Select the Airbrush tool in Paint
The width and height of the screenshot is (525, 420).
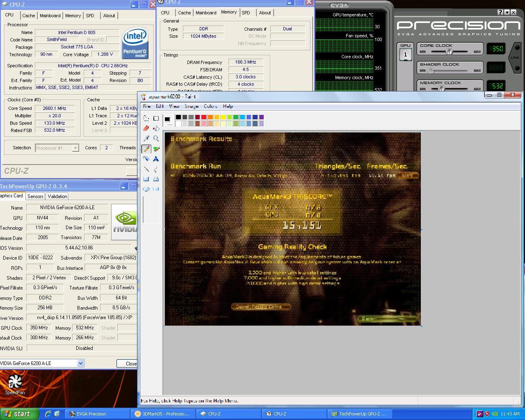click(146, 159)
